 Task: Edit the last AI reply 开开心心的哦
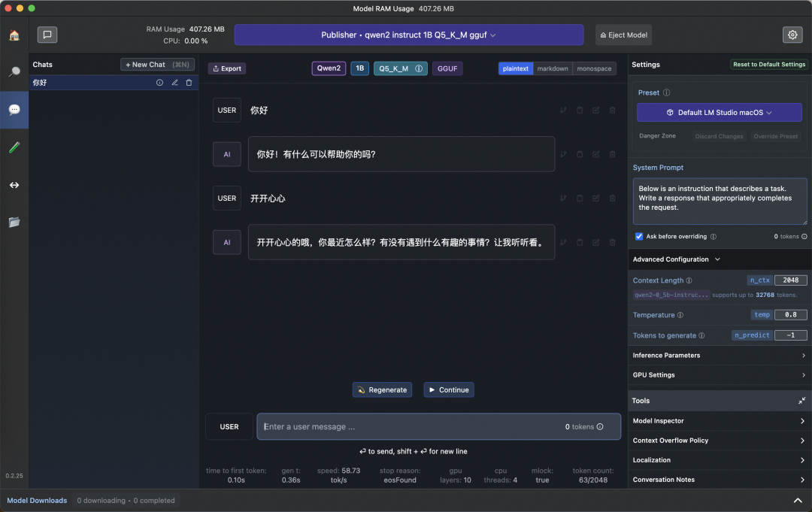click(596, 242)
